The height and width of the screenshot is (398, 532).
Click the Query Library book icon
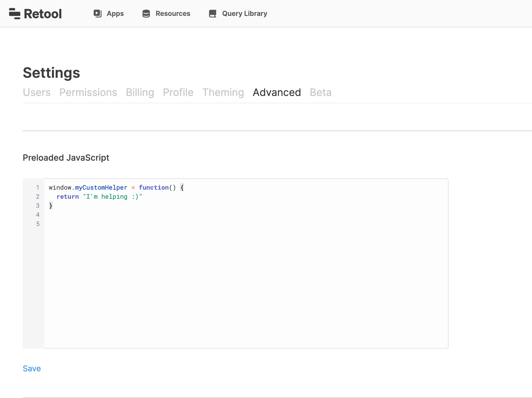pyautogui.click(x=213, y=13)
